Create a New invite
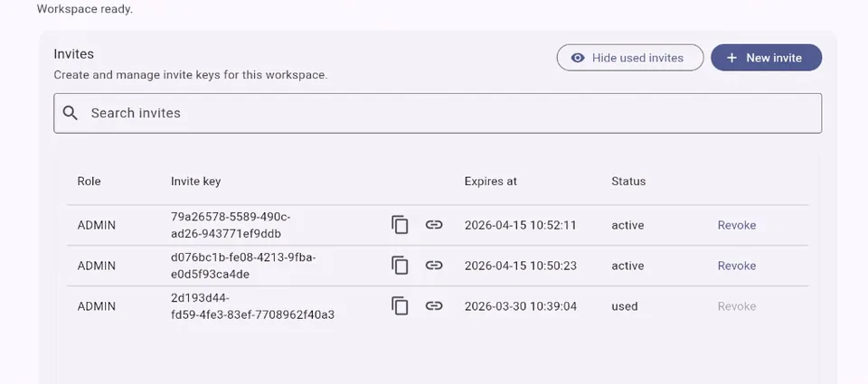 (766, 58)
